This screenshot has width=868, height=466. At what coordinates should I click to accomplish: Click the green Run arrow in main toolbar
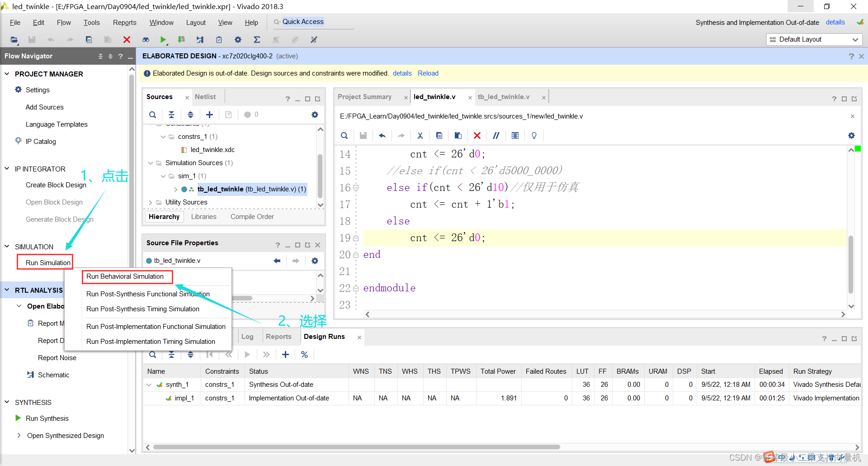pos(163,40)
